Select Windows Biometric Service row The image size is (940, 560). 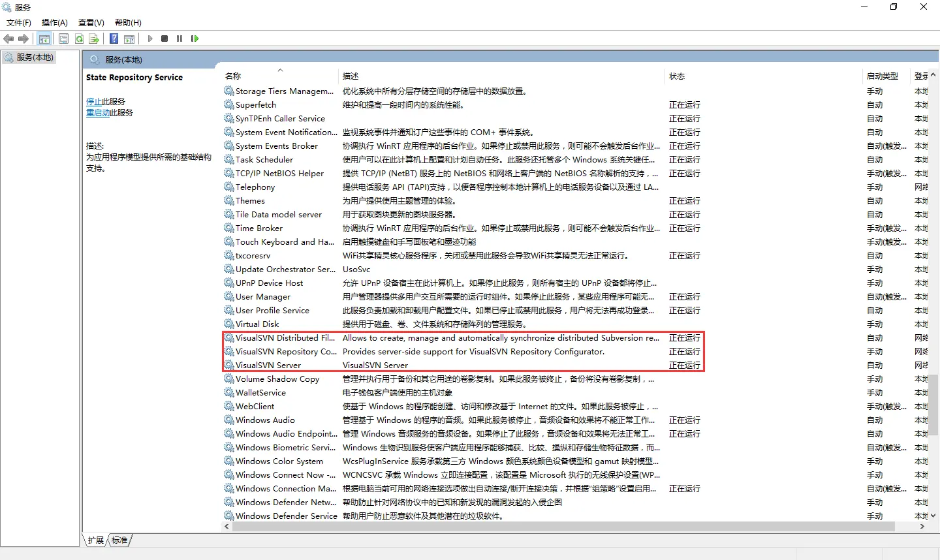[x=575, y=447]
